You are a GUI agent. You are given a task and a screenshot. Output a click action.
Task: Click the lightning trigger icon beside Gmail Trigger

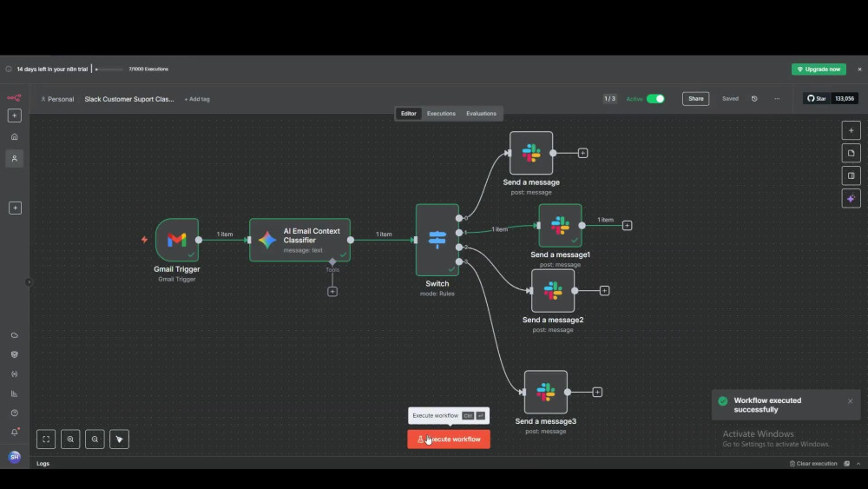[144, 240]
